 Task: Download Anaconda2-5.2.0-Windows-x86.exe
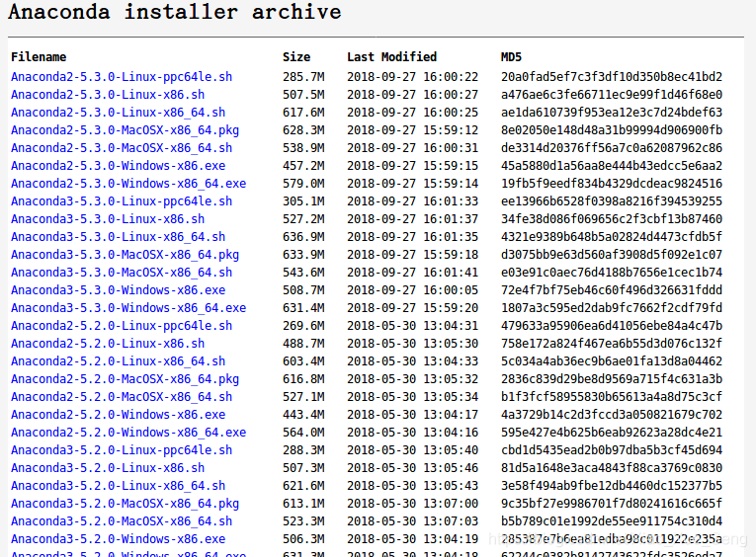point(119,415)
